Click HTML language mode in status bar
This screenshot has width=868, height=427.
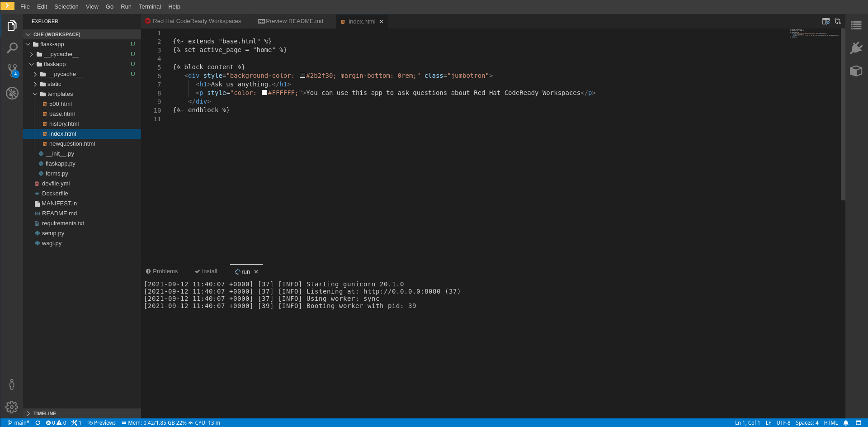click(x=830, y=423)
